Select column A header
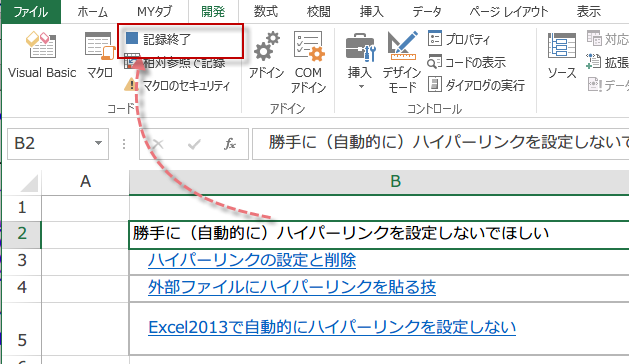 pyautogui.click(x=85, y=182)
